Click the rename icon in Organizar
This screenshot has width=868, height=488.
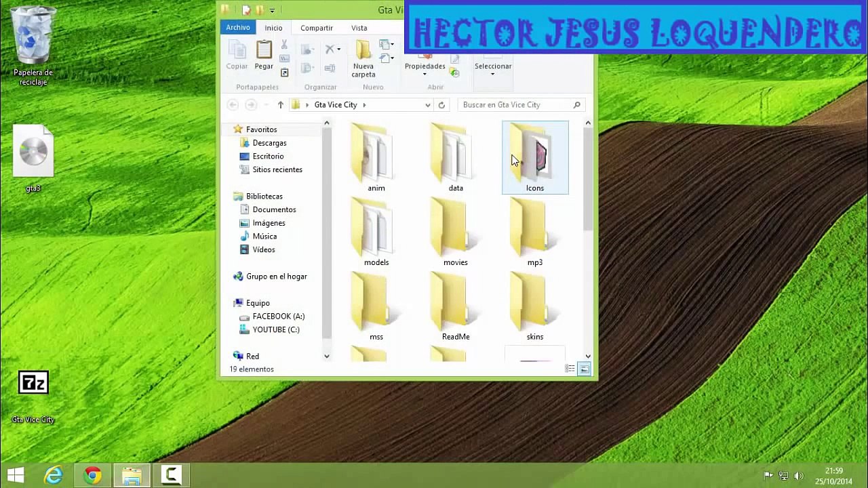tap(330, 68)
